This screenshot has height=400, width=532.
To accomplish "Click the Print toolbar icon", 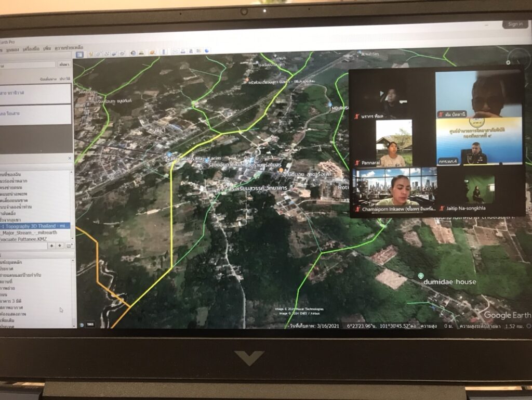I will [183, 51].
